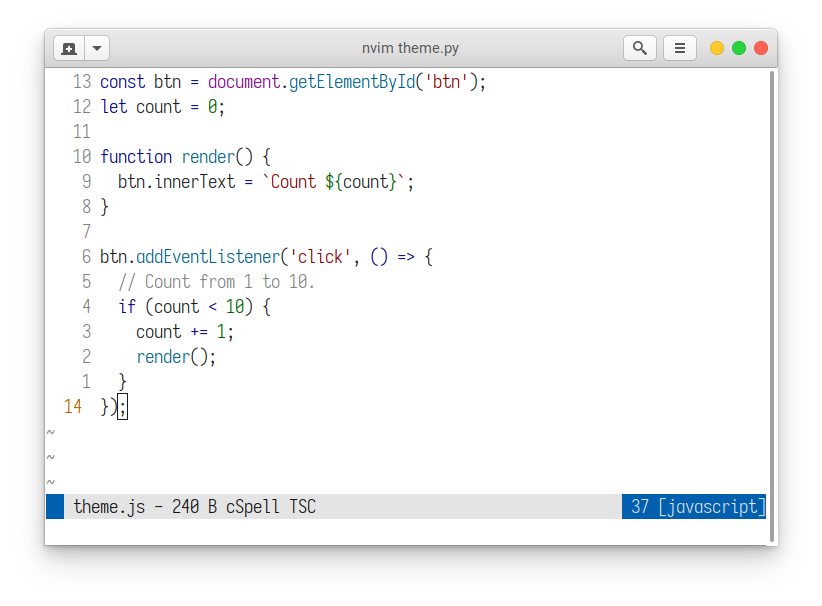The height and width of the screenshot is (606, 822).
Task: Click 'addEventListener' method name
Action: pos(208,257)
